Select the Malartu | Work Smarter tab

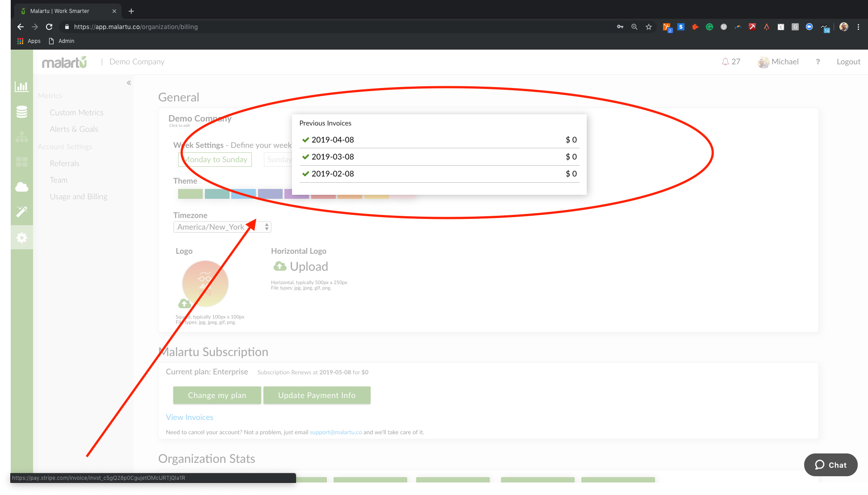(68, 11)
